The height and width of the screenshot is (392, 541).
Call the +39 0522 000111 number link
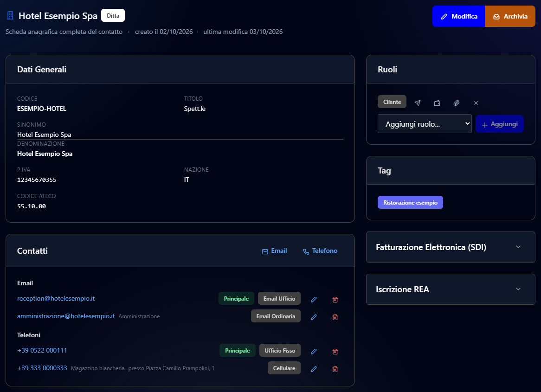42,350
